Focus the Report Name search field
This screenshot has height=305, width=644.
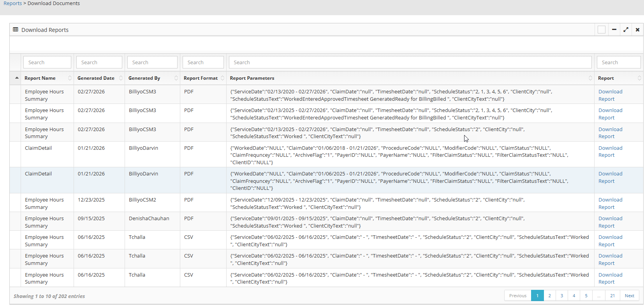point(47,62)
